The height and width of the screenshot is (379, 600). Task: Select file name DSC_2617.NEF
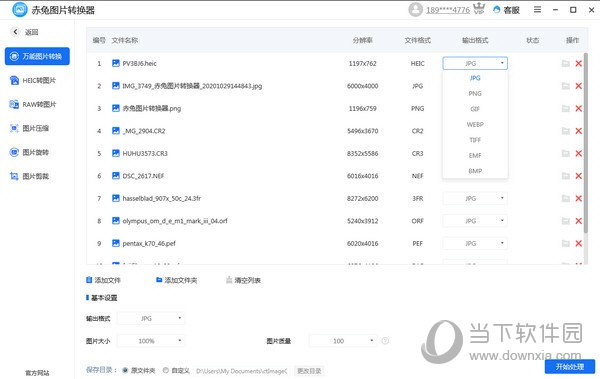tap(143, 176)
